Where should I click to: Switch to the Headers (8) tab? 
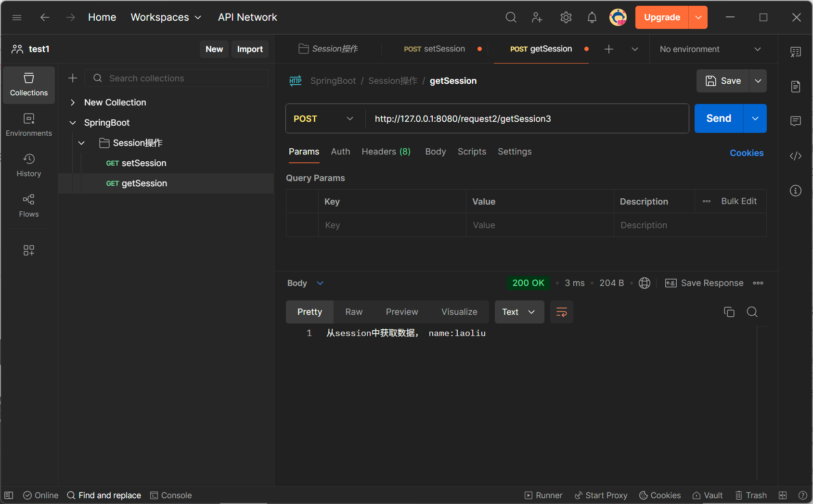point(386,152)
